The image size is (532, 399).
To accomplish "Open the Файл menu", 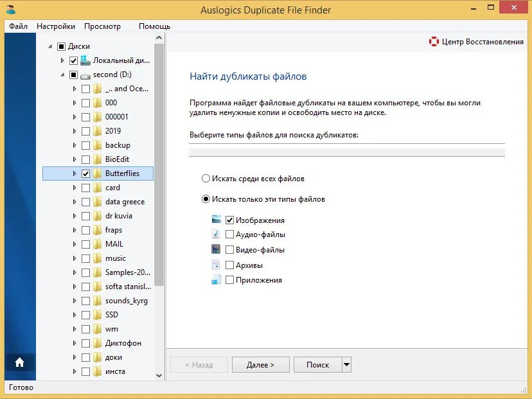I will pos(19,26).
